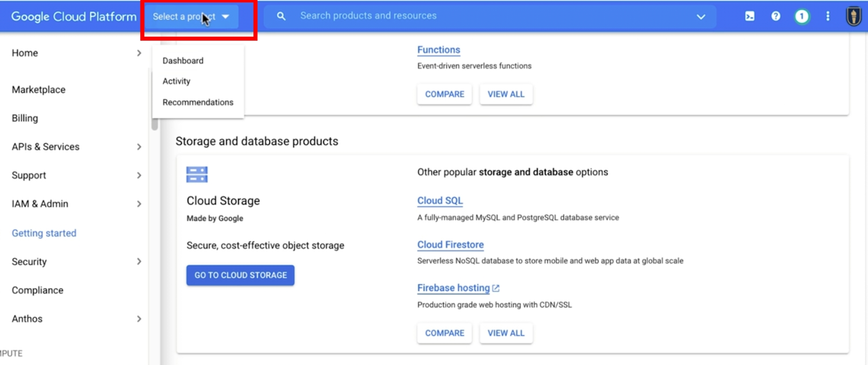Open Billing in the navigation menu

coord(25,118)
